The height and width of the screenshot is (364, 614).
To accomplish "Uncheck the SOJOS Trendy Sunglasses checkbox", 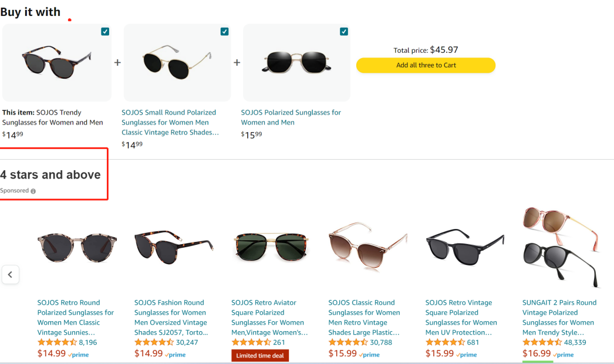I will [x=105, y=32].
